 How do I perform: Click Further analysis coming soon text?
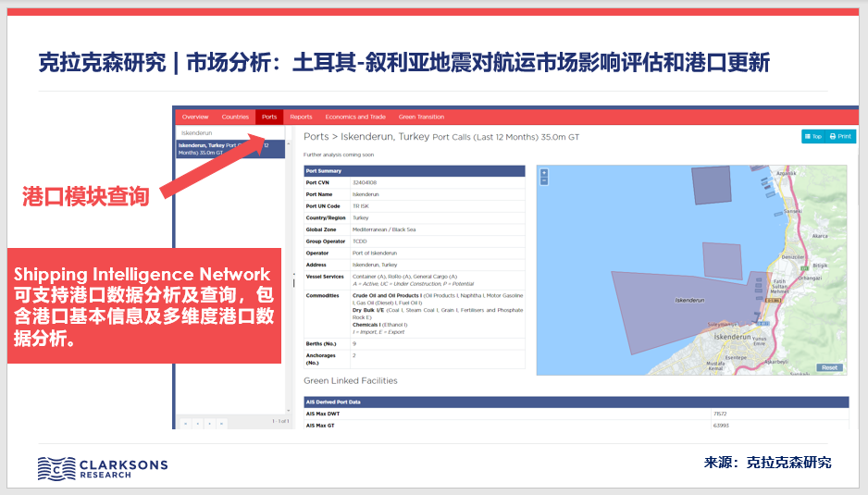click(339, 155)
